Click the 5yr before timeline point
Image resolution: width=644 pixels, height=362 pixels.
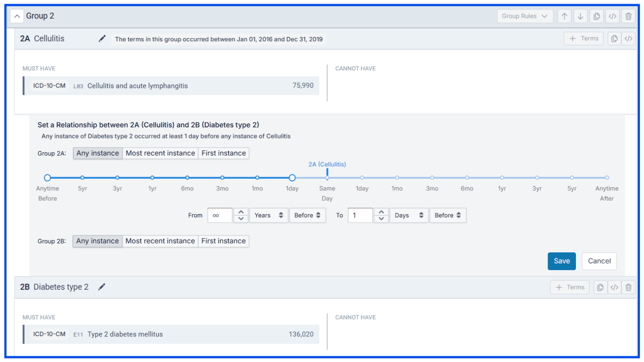82,178
